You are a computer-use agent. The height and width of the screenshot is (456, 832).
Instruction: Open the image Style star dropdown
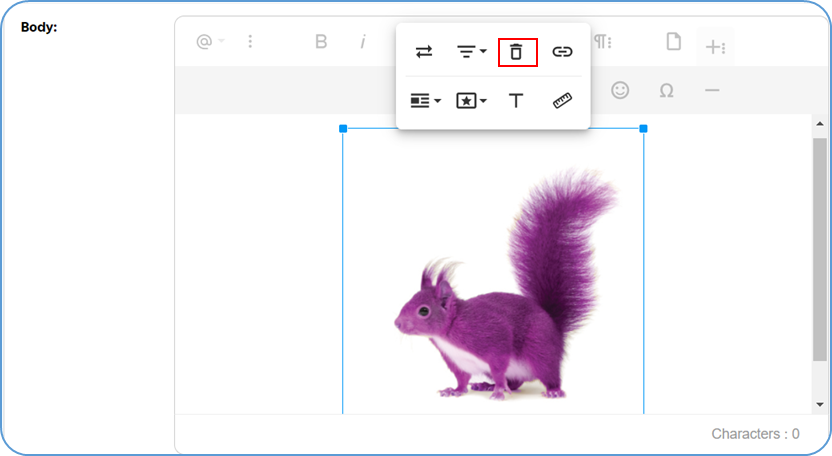471,101
